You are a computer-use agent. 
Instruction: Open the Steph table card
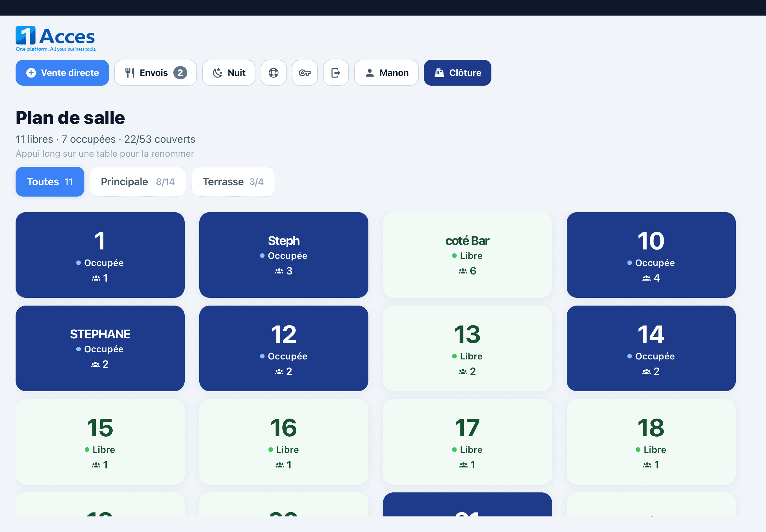284,255
